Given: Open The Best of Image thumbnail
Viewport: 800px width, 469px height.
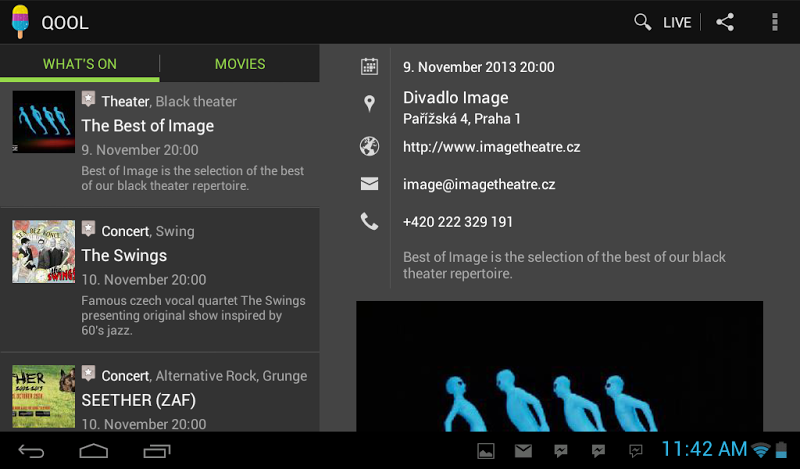Looking at the screenshot, I should tap(43, 122).
